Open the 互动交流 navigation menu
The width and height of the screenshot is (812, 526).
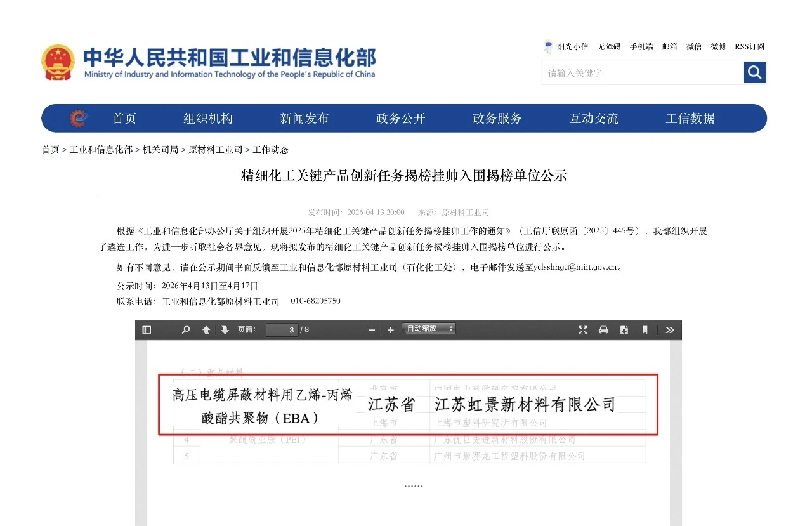pyautogui.click(x=593, y=118)
